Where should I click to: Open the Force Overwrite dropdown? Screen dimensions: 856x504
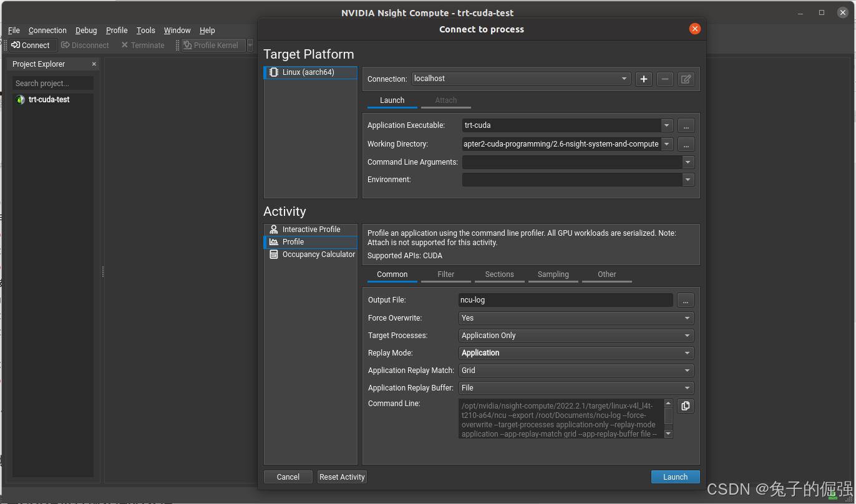tap(576, 318)
